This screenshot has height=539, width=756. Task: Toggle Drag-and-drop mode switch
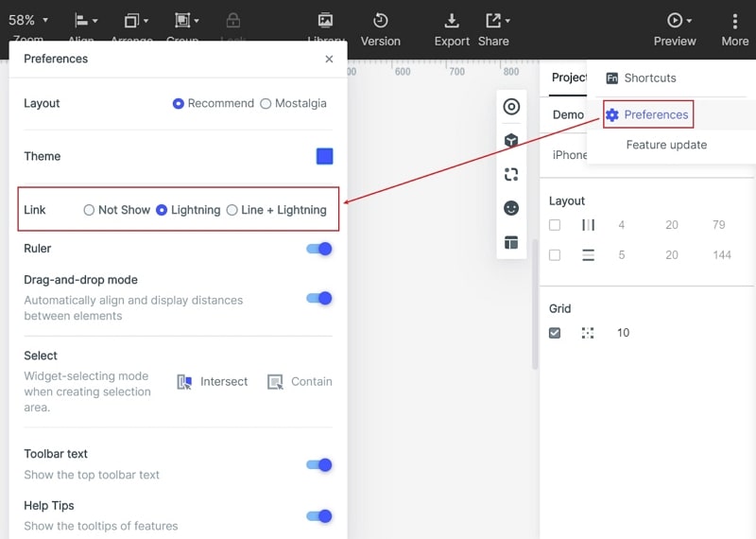click(319, 298)
